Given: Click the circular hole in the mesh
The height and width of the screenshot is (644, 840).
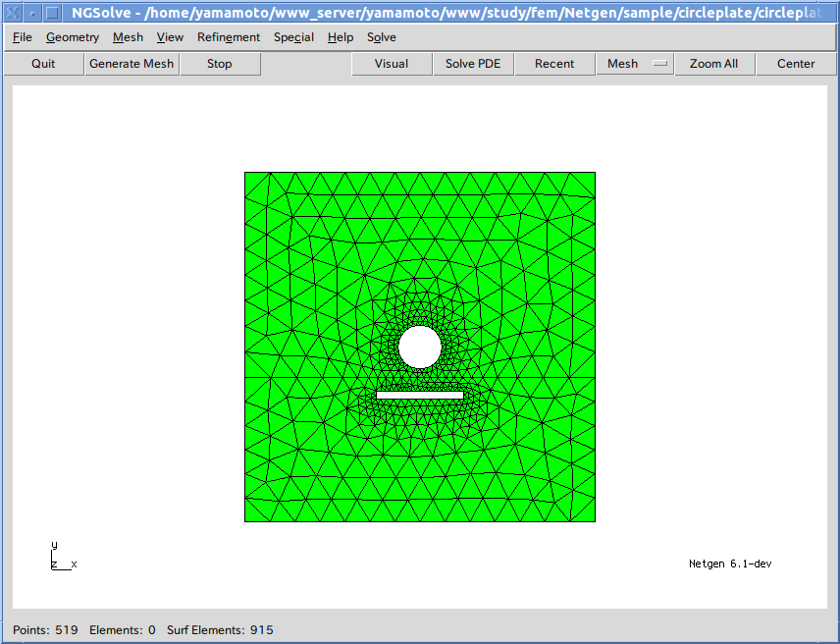Looking at the screenshot, I should click(x=420, y=347).
